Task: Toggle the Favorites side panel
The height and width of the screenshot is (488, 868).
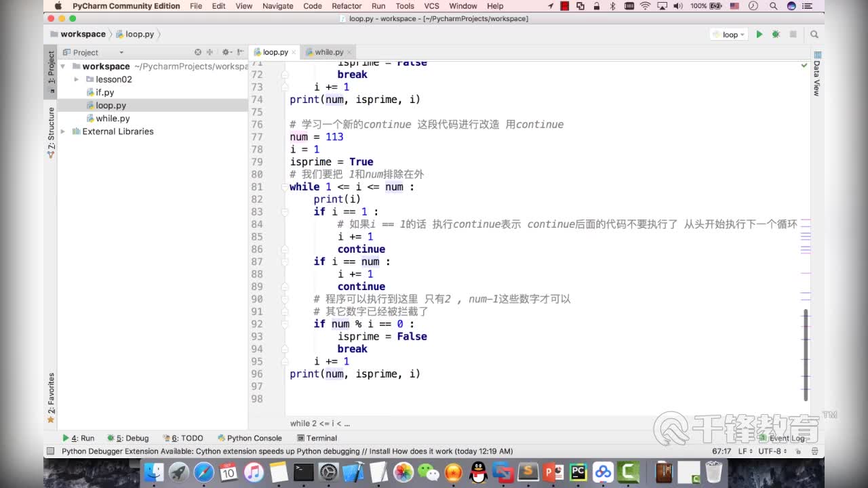Action: click(50, 392)
